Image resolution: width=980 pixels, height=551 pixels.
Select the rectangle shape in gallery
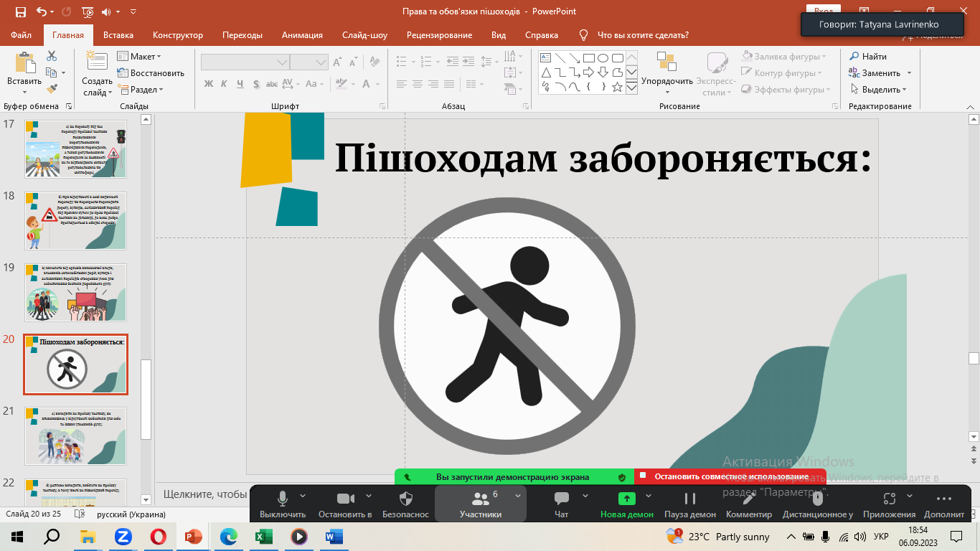pyautogui.click(x=588, y=57)
